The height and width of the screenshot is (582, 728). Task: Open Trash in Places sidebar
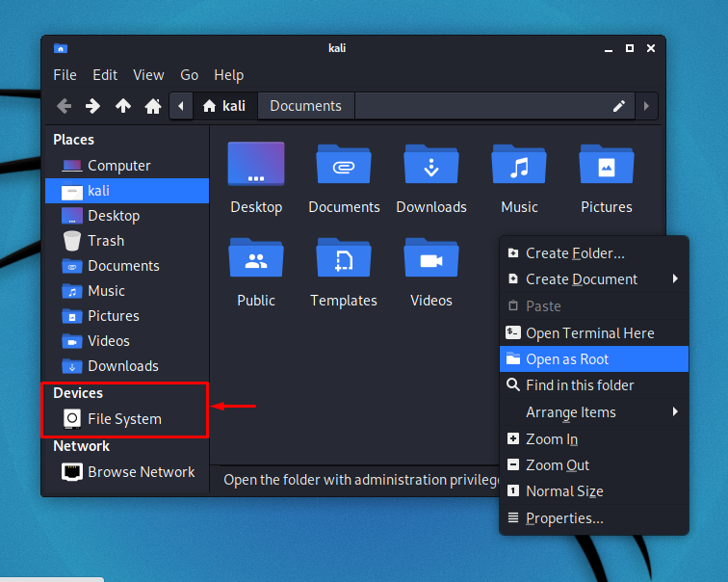pos(106,241)
